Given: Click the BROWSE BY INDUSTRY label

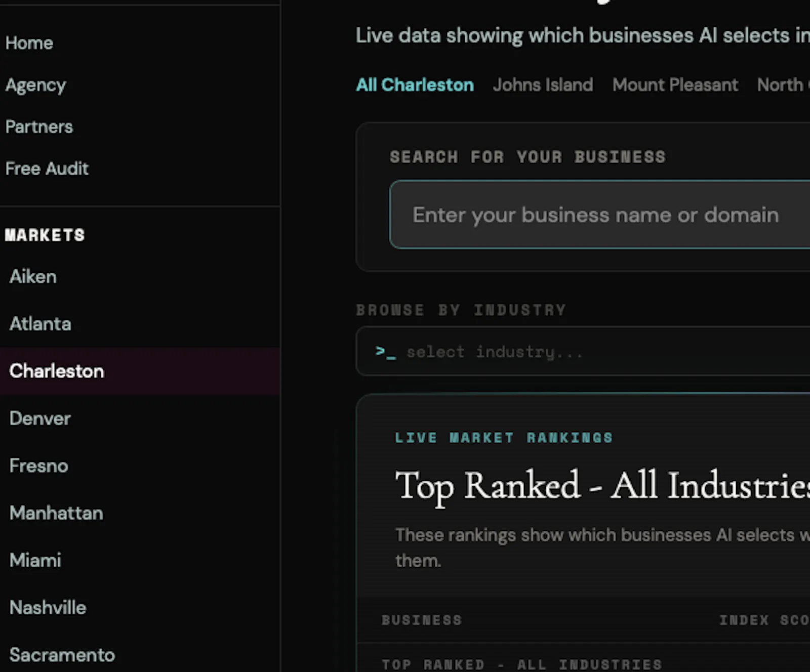Looking at the screenshot, I should (x=461, y=310).
